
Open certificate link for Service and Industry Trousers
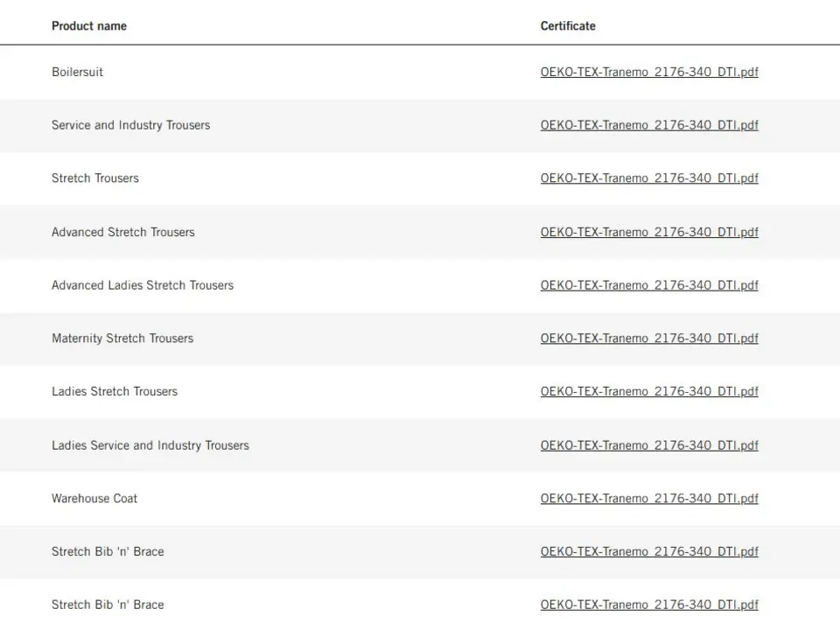649,125
